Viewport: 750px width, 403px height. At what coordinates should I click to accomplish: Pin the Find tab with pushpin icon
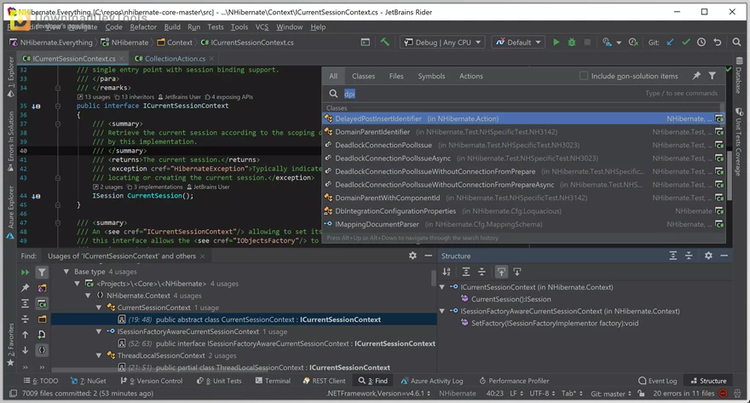[x=25, y=287]
